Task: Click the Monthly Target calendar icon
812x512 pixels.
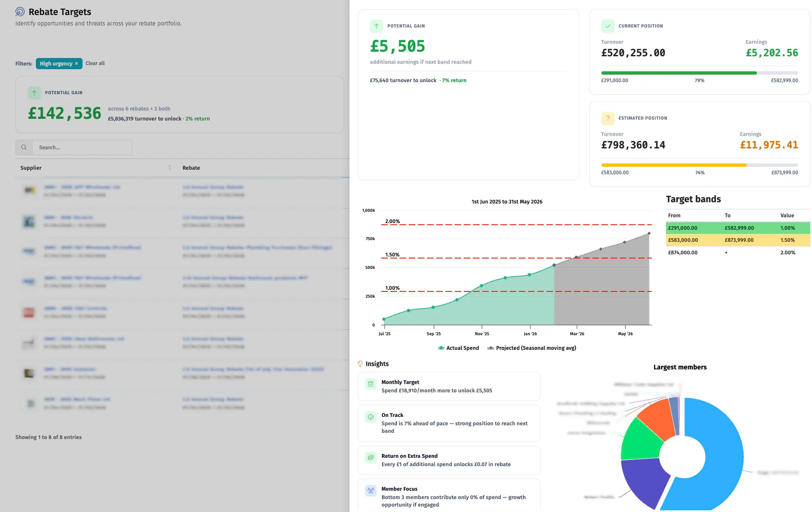Action: click(370, 384)
